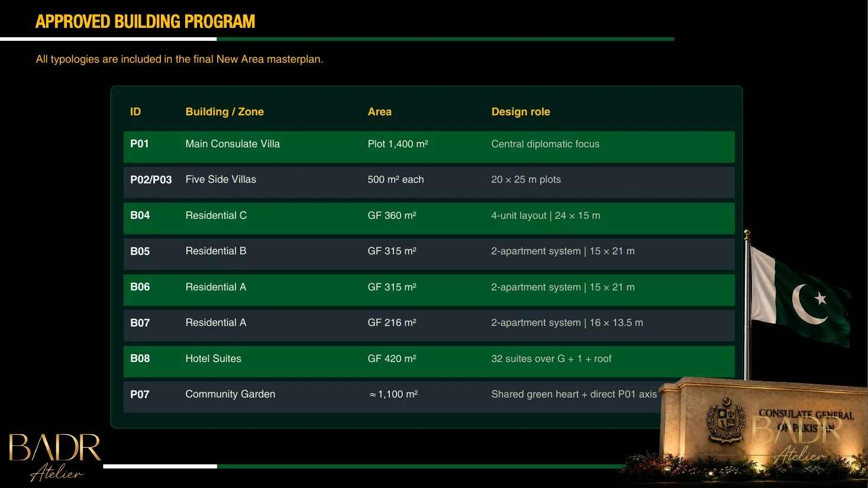Select the "B05" ID cell
Viewport: 868px width, 488px height.
(x=140, y=251)
